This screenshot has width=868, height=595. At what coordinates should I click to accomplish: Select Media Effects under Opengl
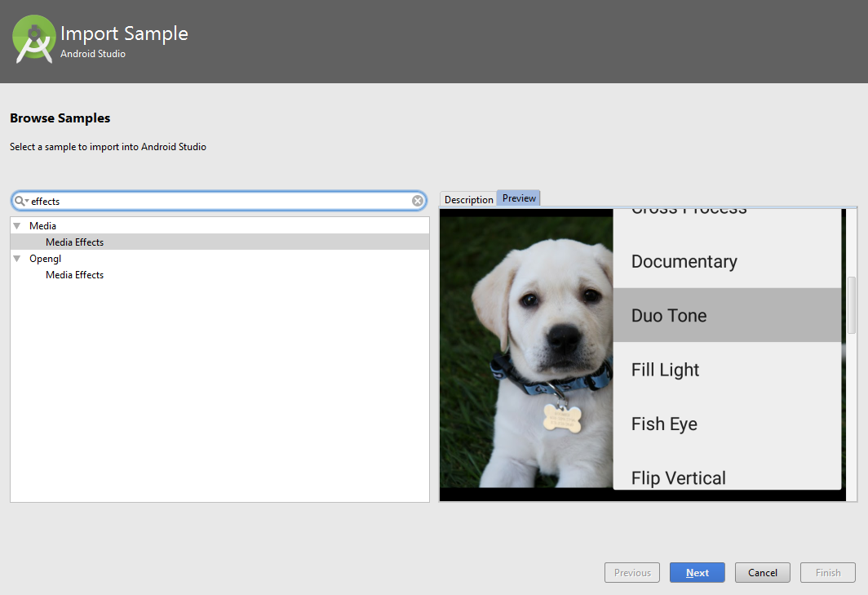74,274
